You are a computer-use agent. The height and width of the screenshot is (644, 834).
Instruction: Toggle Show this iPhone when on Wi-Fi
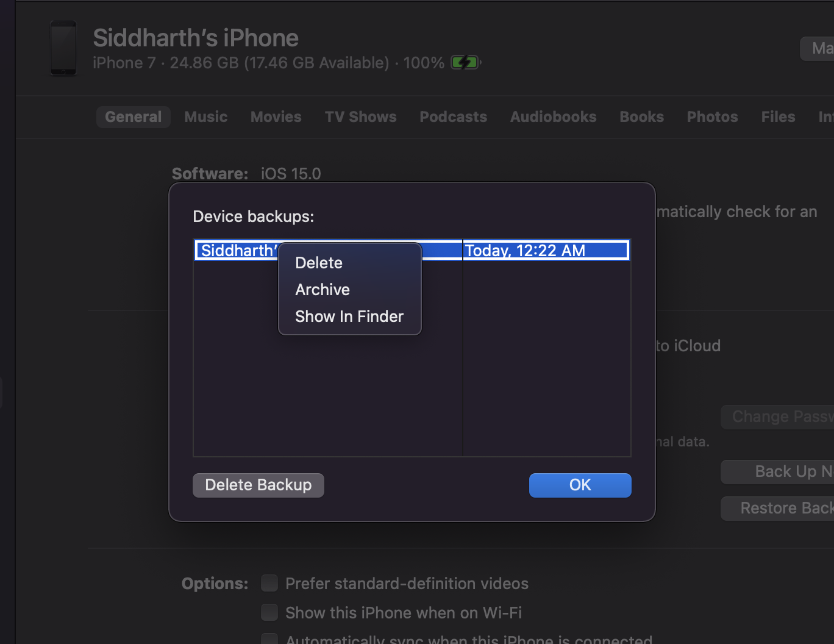point(269,612)
